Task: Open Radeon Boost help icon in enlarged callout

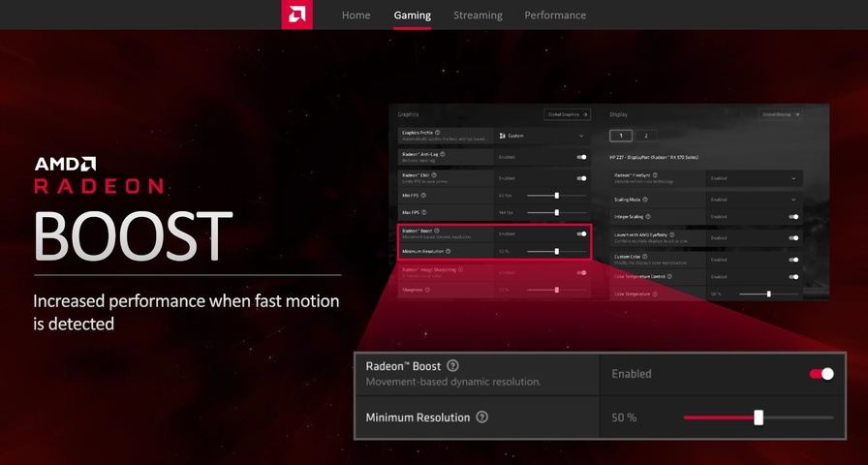Action: [x=452, y=366]
